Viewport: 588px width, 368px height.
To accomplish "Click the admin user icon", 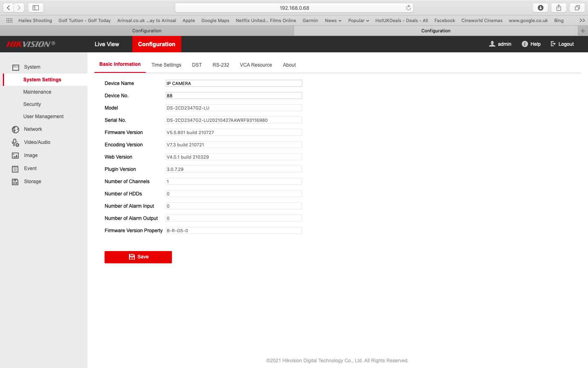I will point(492,44).
